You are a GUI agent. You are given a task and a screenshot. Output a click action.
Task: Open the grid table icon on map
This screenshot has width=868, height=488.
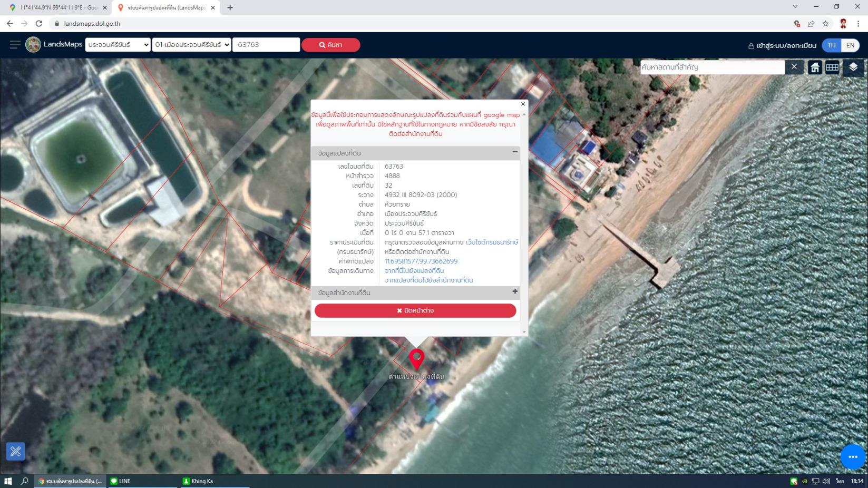pyautogui.click(x=832, y=67)
